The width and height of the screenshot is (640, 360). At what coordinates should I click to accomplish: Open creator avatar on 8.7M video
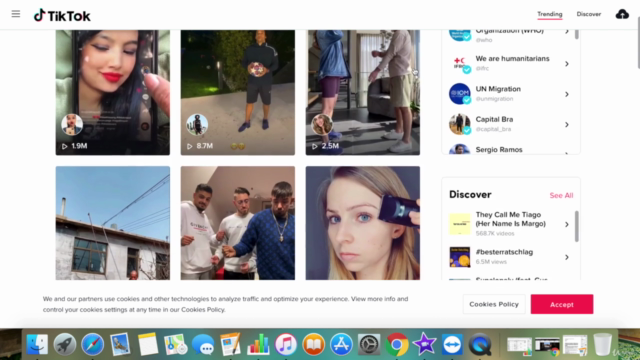(197, 124)
